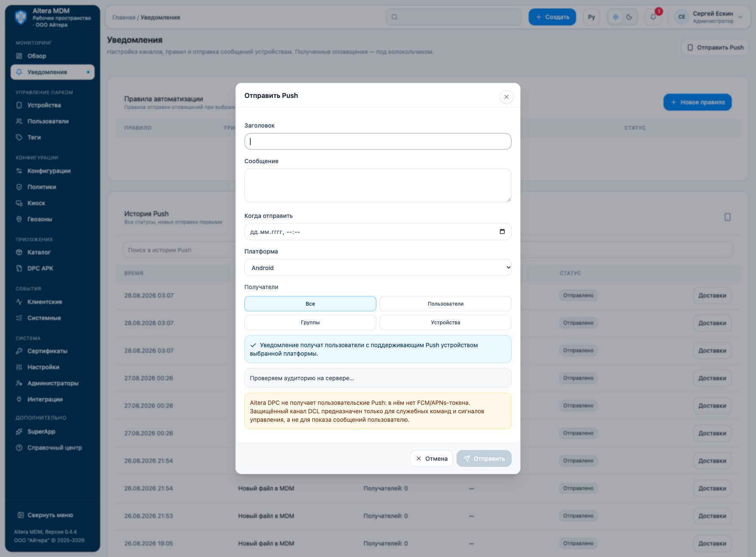Open the Платформа Android dropdown

click(378, 267)
